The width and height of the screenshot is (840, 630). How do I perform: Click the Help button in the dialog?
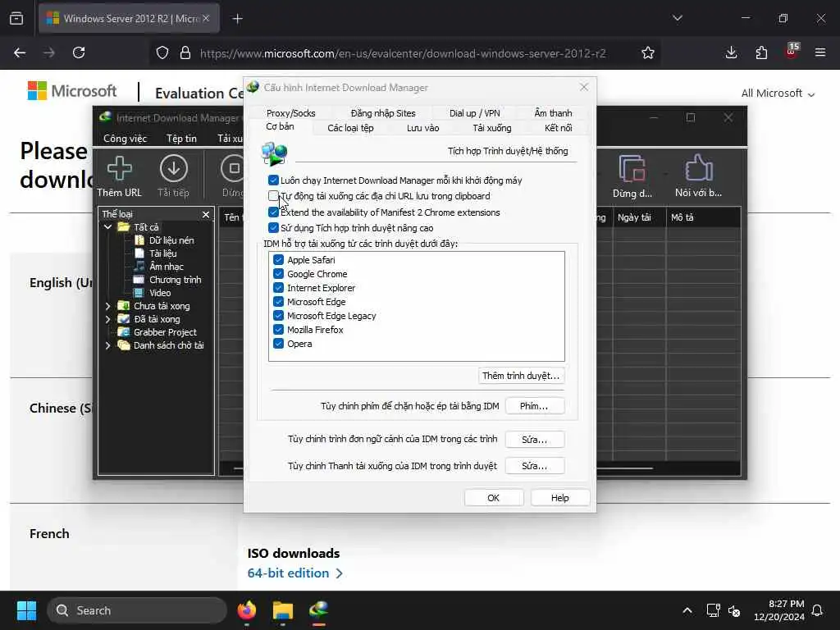559,498
